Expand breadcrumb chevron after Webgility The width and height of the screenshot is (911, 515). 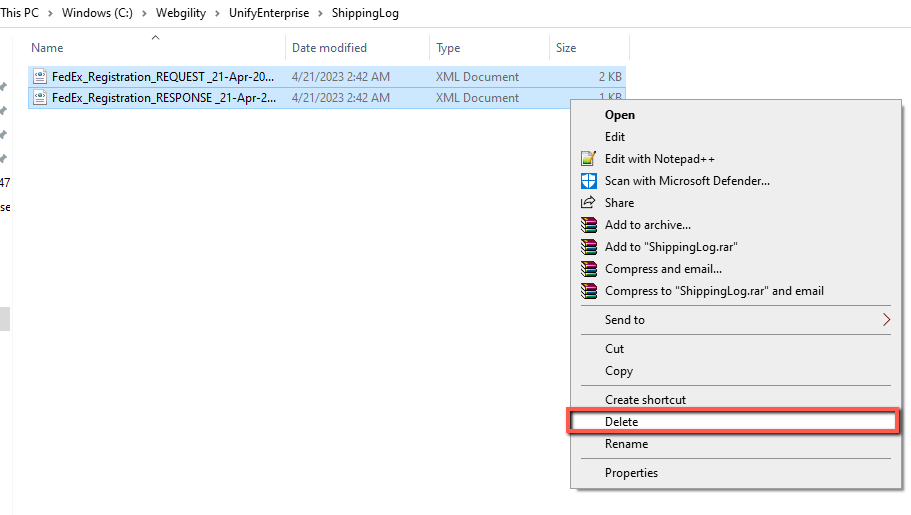(x=217, y=13)
